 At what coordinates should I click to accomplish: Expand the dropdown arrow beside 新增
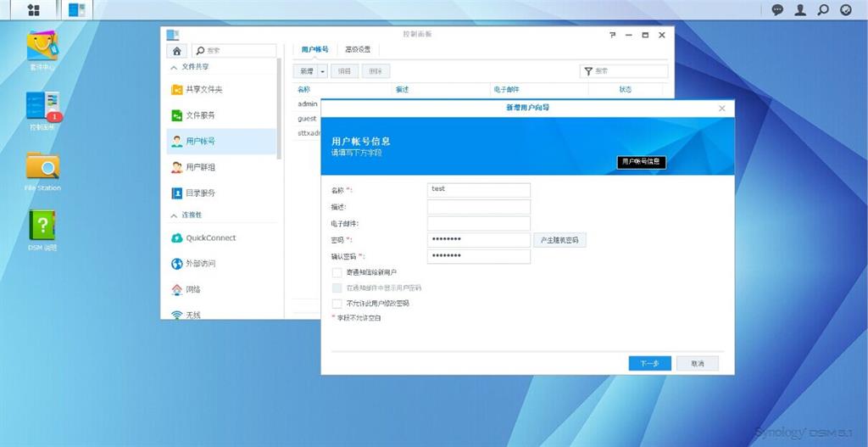tap(323, 71)
